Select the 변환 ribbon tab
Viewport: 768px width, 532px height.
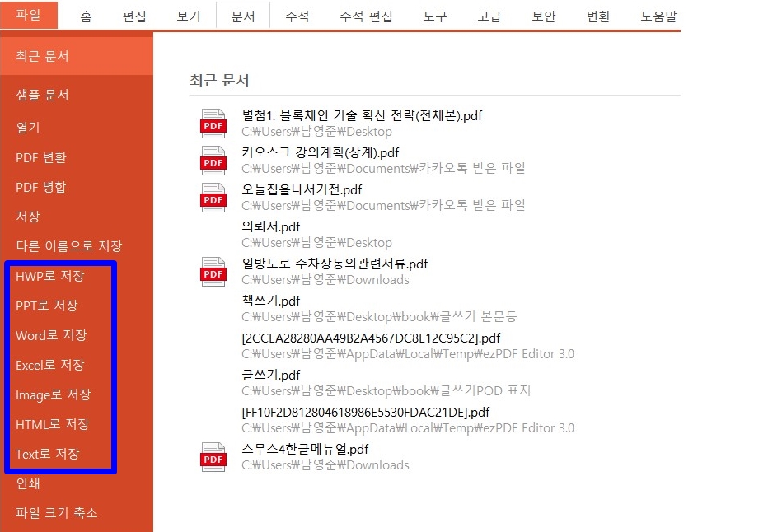click(598, 15)
